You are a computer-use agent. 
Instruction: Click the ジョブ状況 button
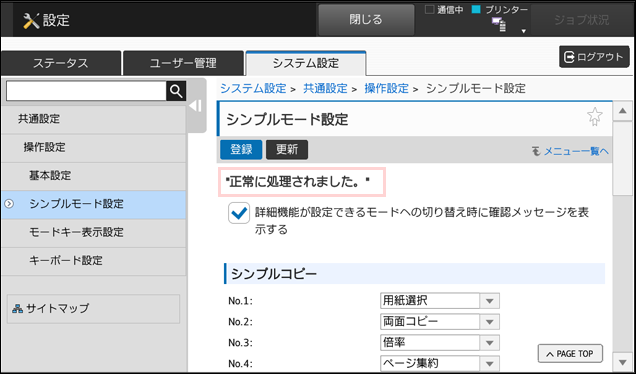tap(582, 20)
